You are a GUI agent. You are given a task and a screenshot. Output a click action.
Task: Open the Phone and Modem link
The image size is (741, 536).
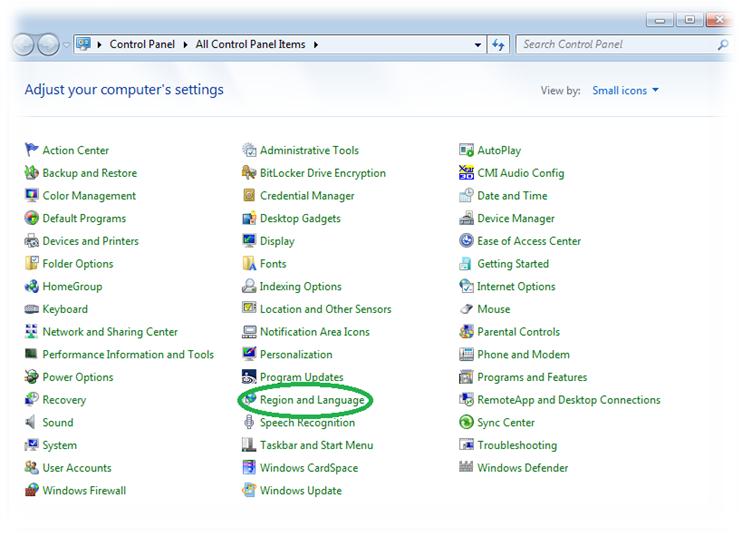[524, 354]
